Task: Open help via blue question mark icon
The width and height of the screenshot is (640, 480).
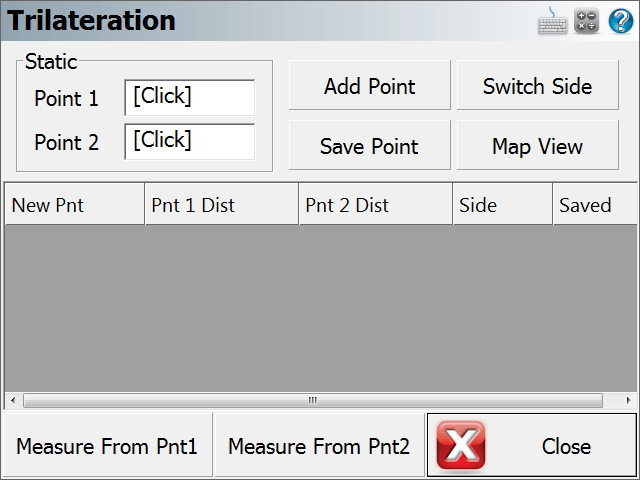Action: [621, 21]
